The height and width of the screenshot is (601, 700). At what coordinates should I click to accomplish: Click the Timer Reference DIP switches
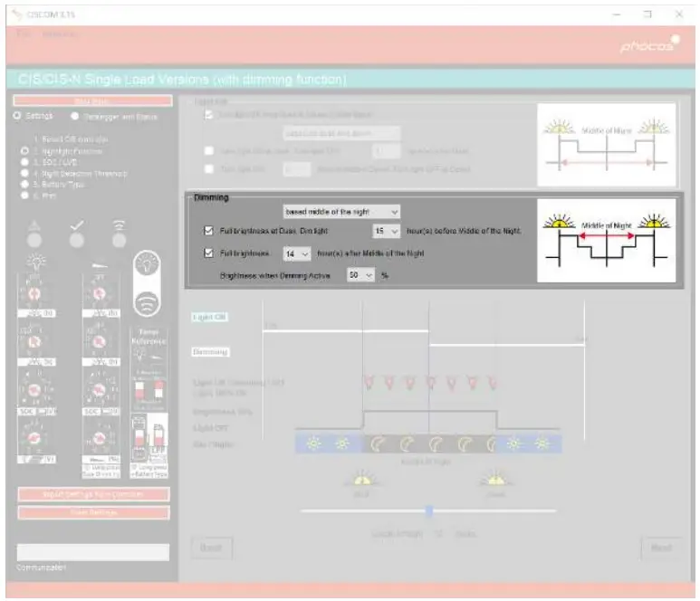coord(149,389)
